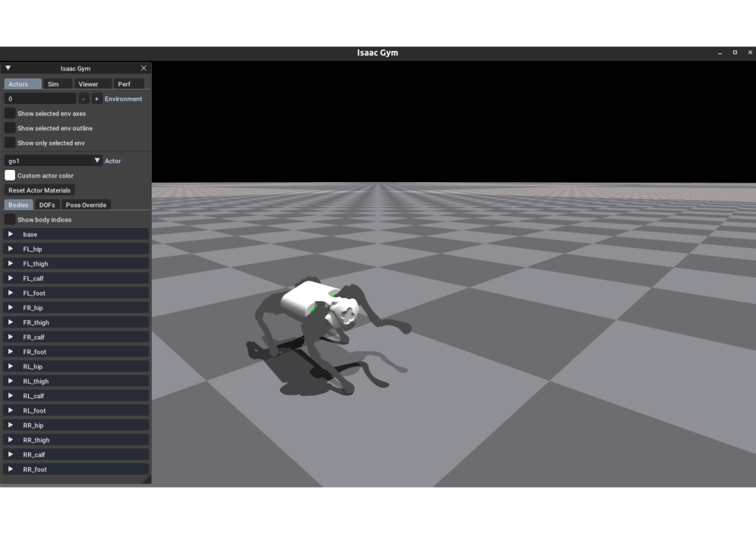The image size is (756, 534).
Task: Click the environment index input field
Action: tap(40, 99)
